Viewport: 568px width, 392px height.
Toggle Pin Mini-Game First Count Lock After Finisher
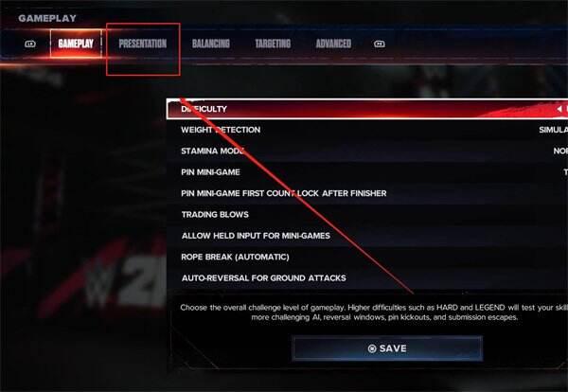pyautogui.click(x=367, y=193)
